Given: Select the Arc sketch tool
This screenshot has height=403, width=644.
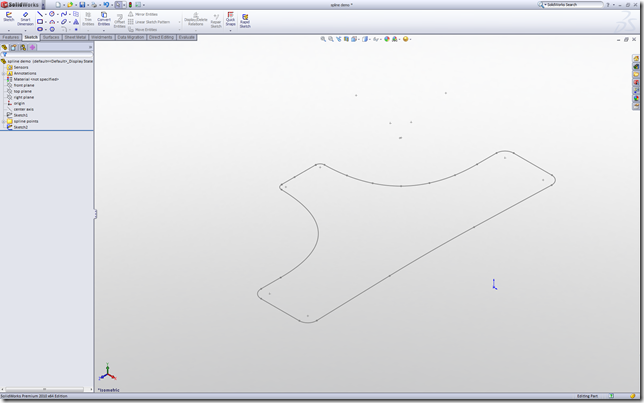Looking at the screenshot, I should coord(52,22).
